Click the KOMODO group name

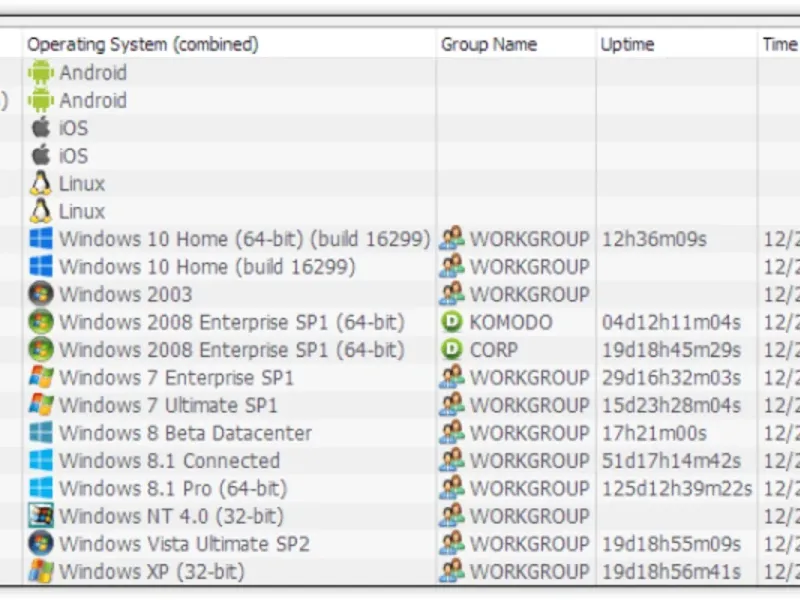[511, 322]
